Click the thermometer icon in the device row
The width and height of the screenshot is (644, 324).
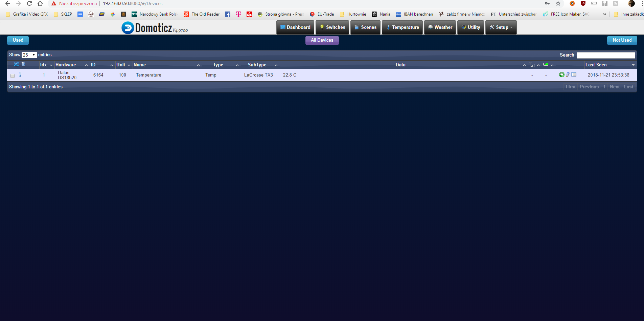(20, 75)
